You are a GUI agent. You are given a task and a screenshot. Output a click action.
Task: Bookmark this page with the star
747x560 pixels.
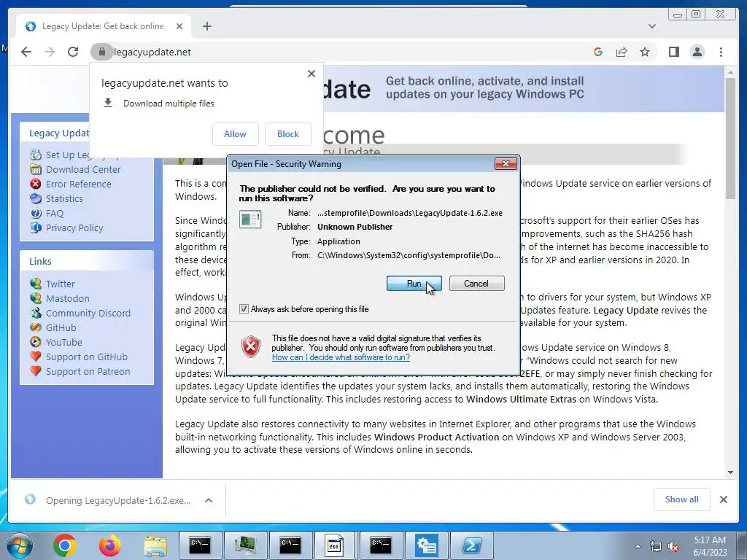pyautogui.click(x=645, y=52)
